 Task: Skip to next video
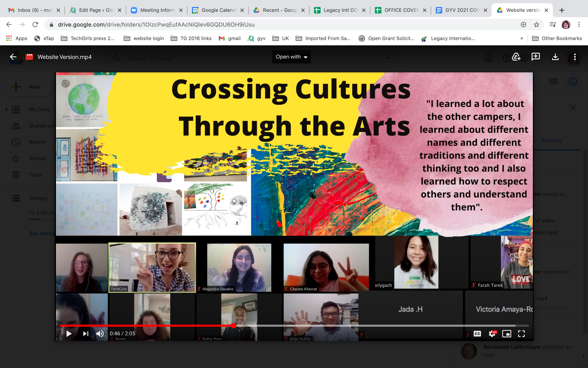(86, 333)
